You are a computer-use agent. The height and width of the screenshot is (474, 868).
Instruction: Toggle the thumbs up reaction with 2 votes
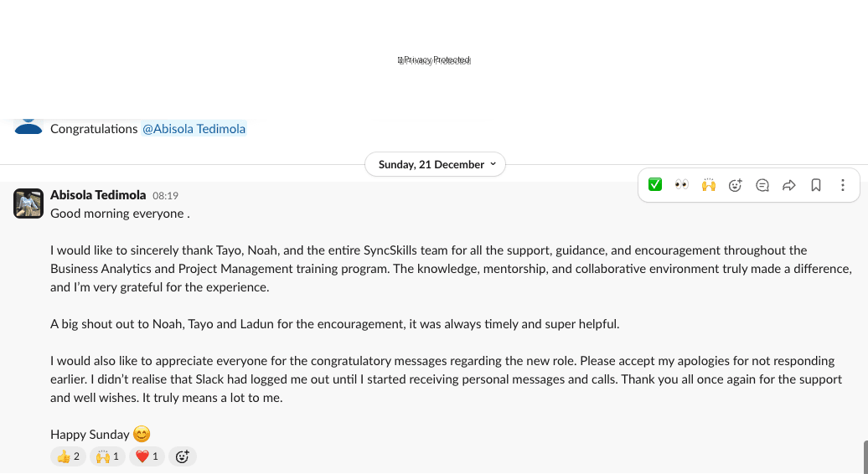click(x=68, y=456)
